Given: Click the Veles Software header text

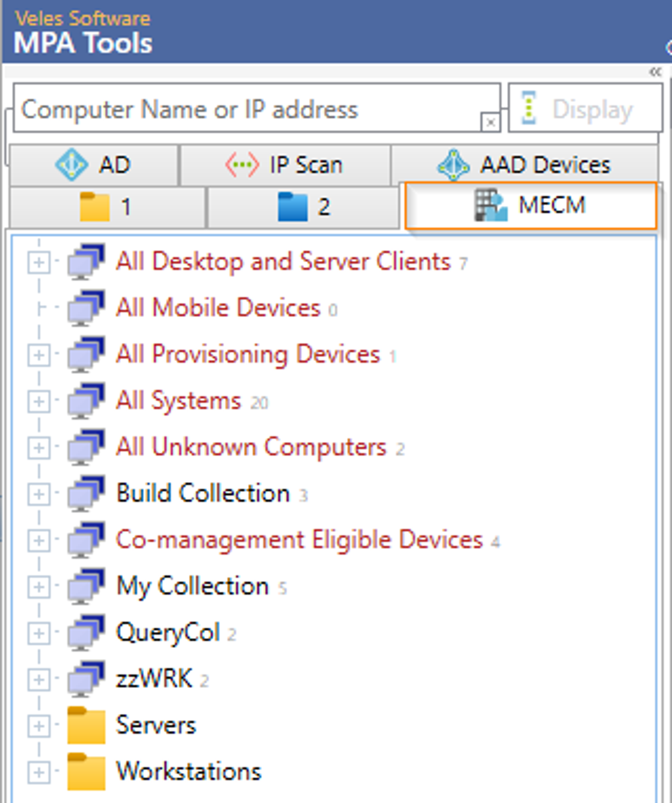Looking at the screenshot, I should [82, 18].
